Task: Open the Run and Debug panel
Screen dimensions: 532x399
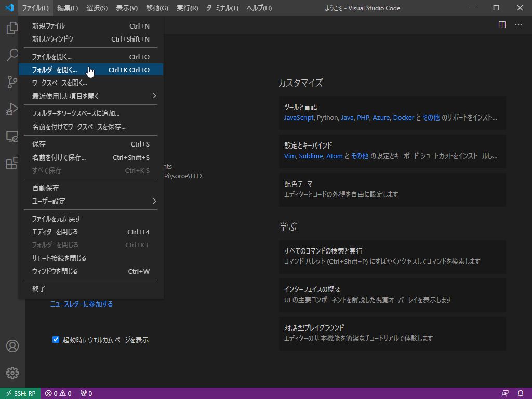Action: [x=11, y=109]
